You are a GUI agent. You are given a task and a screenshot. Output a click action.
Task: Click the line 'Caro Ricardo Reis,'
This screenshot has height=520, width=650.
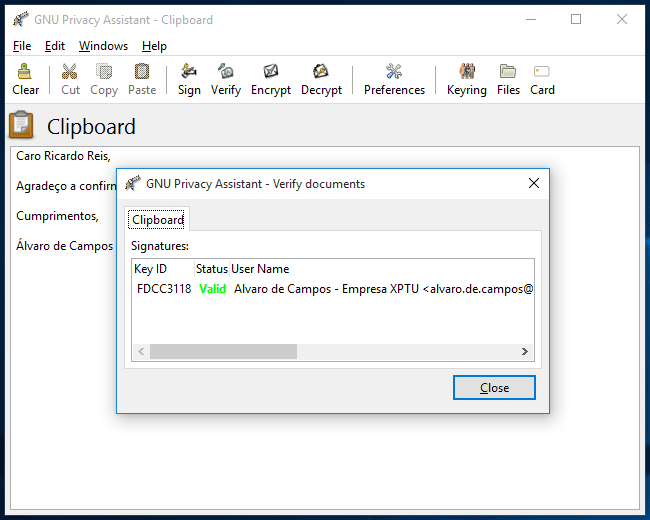pos(63,156)
